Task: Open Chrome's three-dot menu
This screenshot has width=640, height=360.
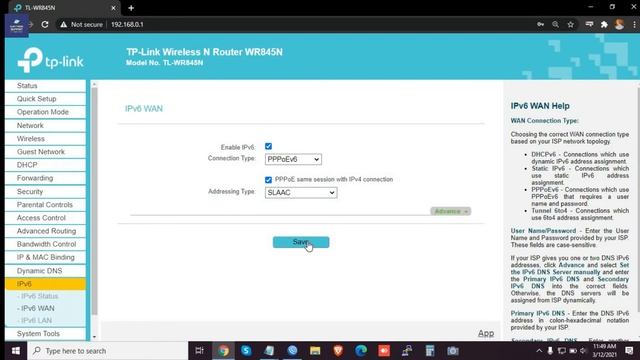Action: point(634,24)
